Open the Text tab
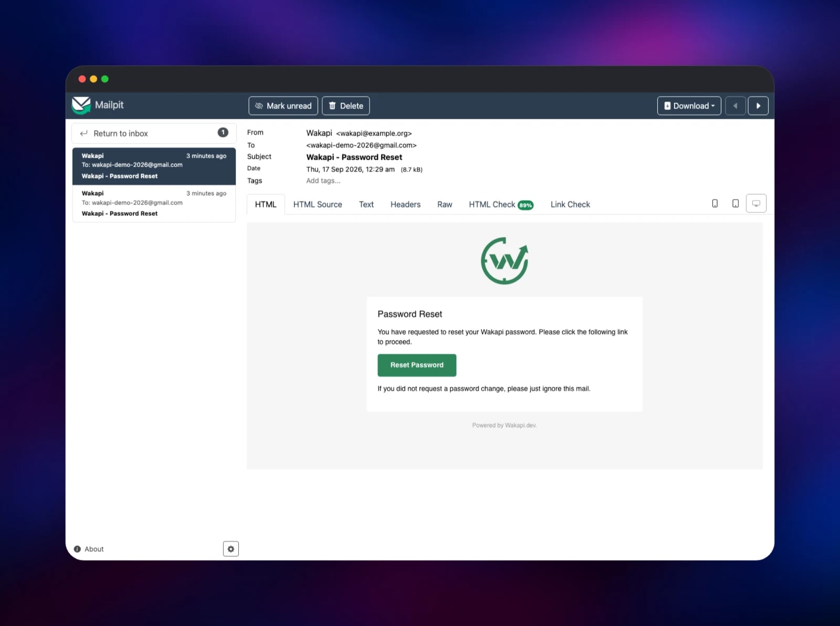Screen dimensions: 840x626 (366, 204)
